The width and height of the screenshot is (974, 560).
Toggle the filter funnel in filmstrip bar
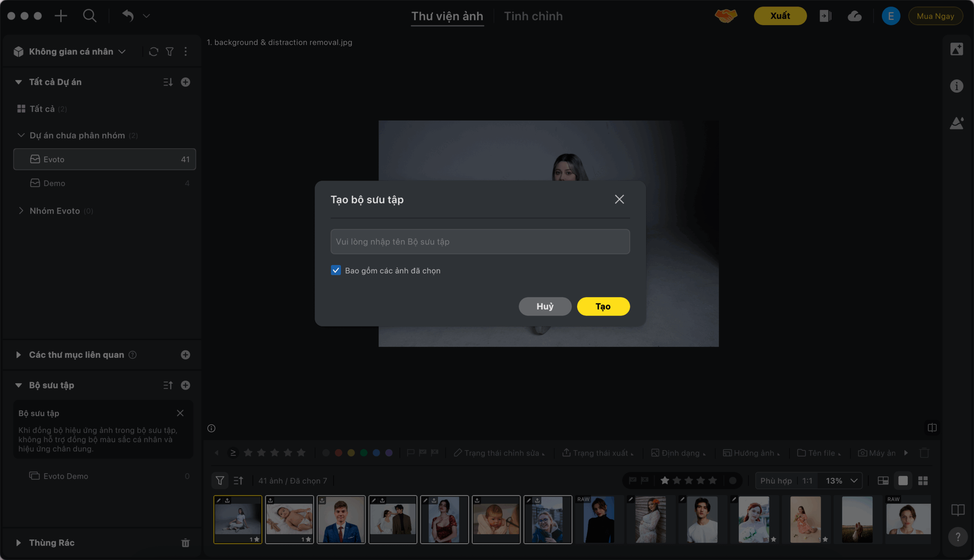(220, 481)
